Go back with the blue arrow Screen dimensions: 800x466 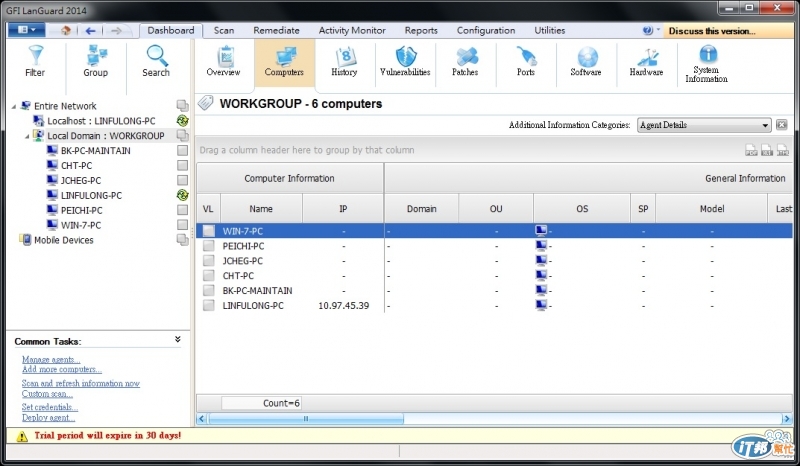(90, 31)
